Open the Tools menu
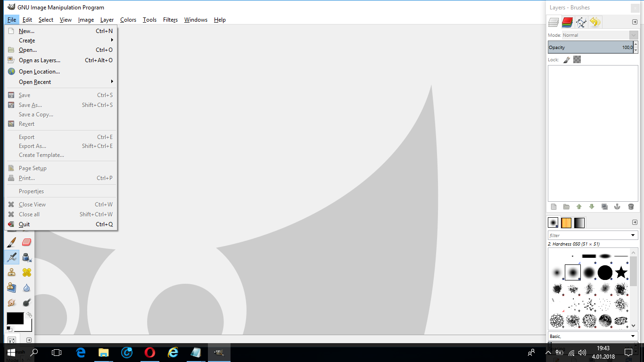 pyautogui.click(x=149, y=20)
